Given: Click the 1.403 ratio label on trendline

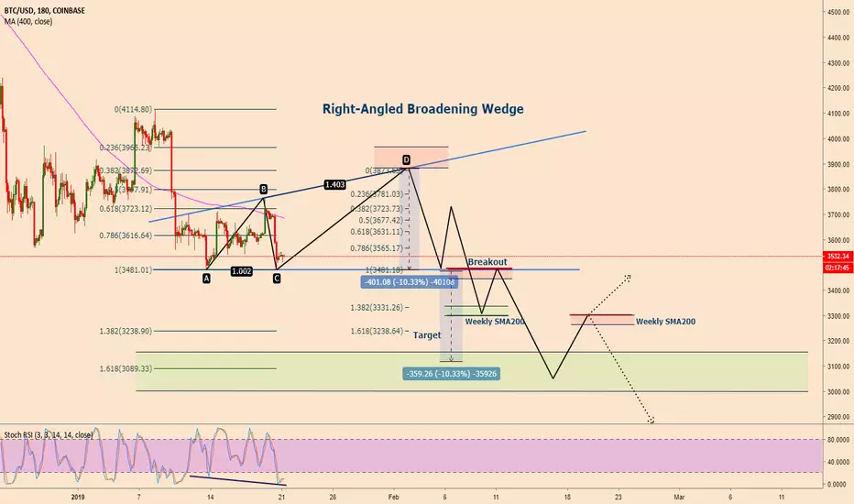Looking at the screenshot, I should coord(335,185).
